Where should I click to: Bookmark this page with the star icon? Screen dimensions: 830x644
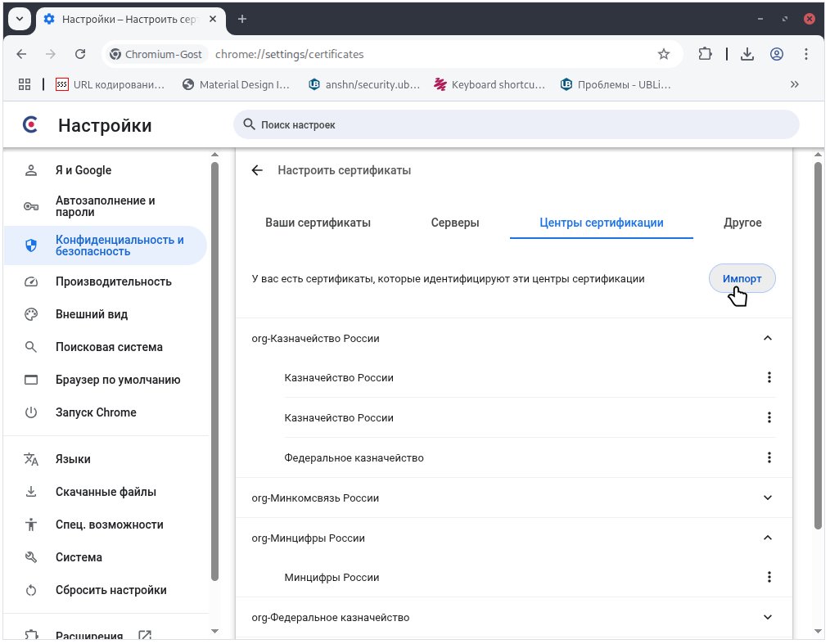pyautogui.click(x=663, y=54)
